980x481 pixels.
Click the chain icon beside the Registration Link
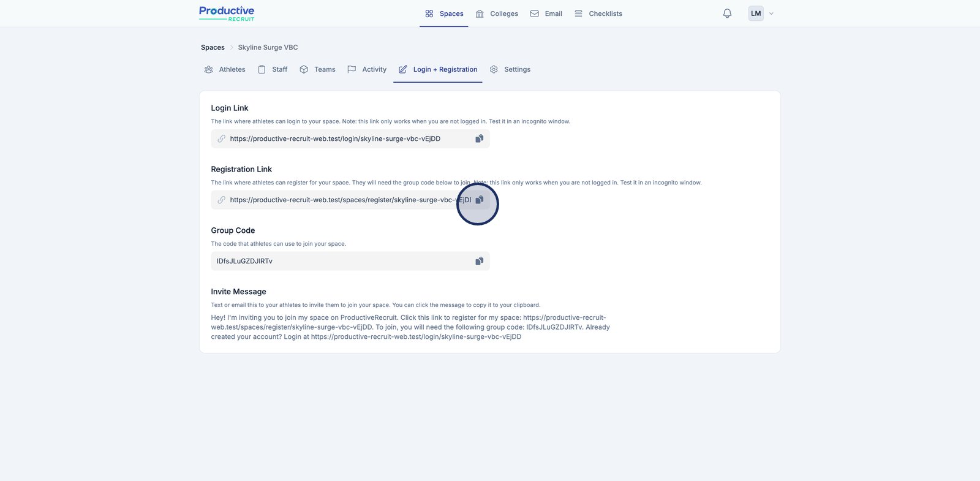[x=222, y=200]
